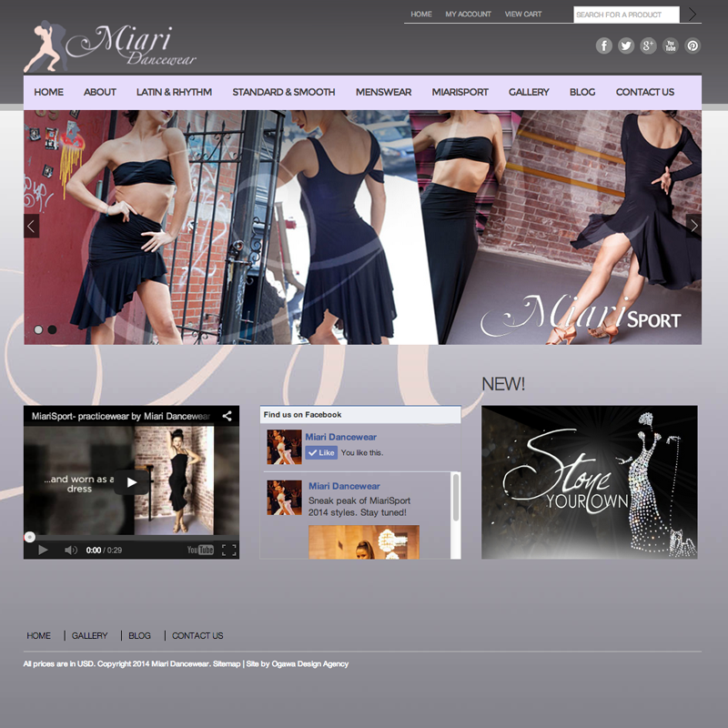The width and height of the screenshot is (728, 728).
Task: Click the Facebook feed scrollbar
Action: click(x=456, y=497)
